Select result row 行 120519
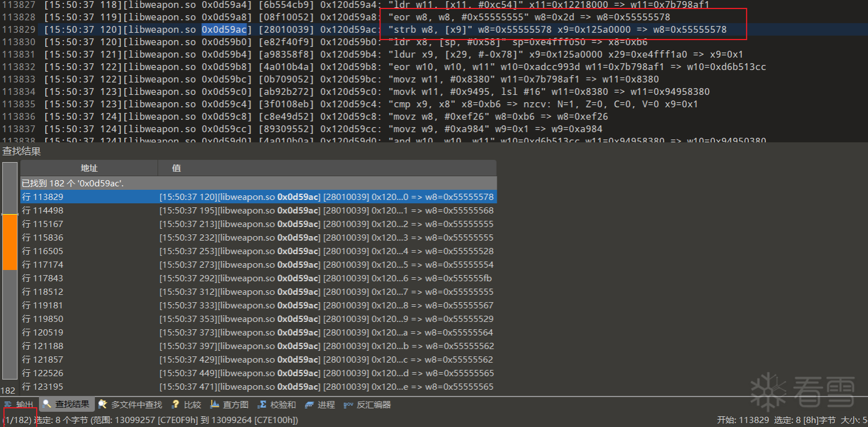868x427 pixels. click(258, 333)
